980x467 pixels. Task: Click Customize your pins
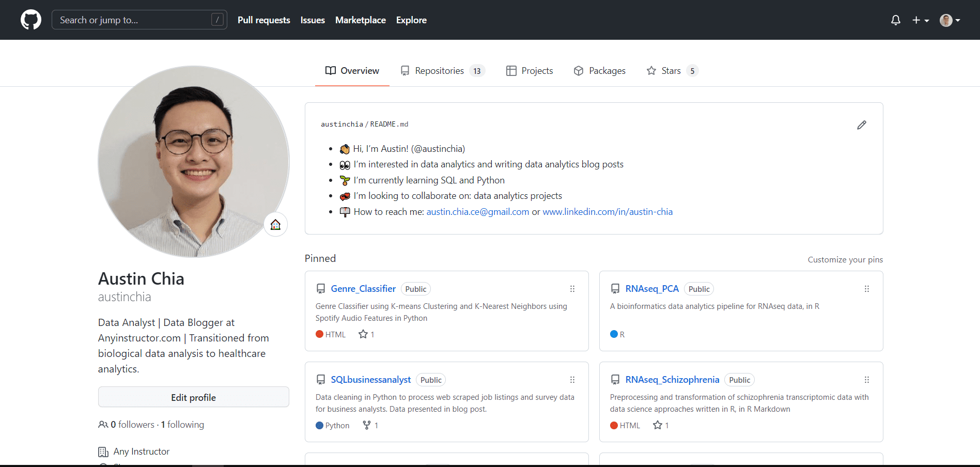point(845,259)
